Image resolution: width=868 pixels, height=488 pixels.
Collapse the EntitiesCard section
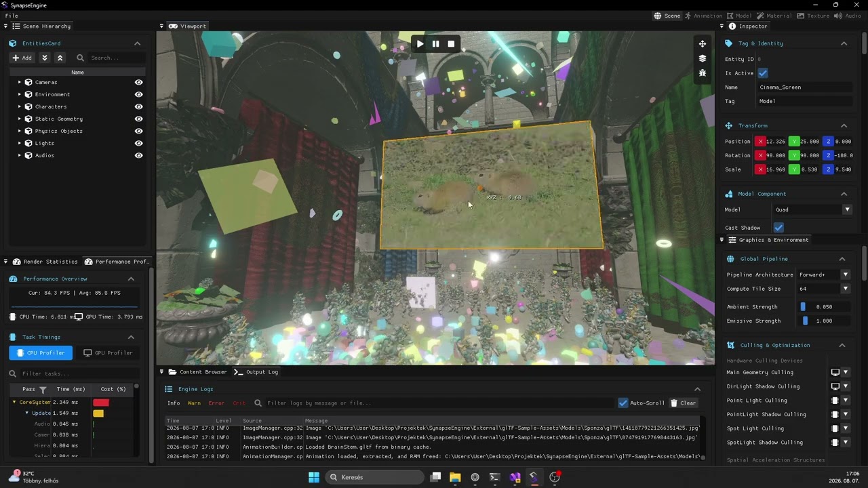pos(137,43)
